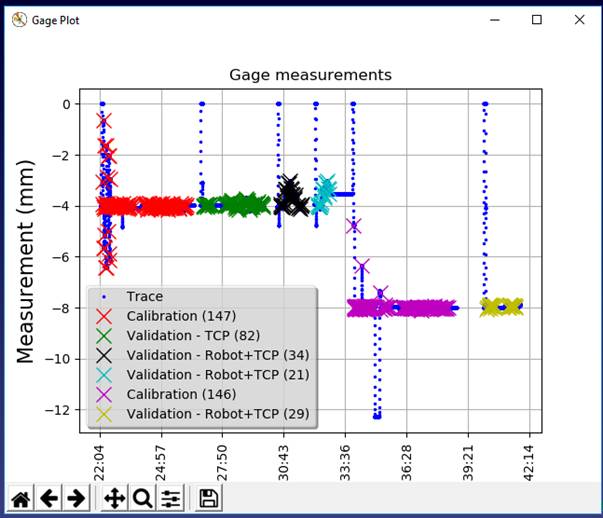The width and height of the screenshot is (603, 518).
Task: Click the Trace legend entry
Action: click(x=144, y=297)
